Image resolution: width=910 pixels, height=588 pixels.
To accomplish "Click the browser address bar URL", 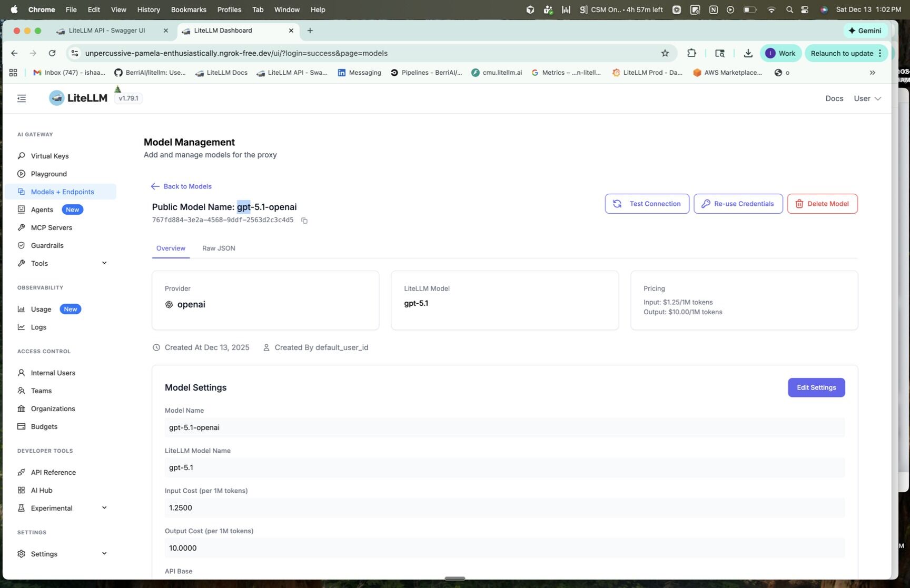I will [x=236, y=53].
